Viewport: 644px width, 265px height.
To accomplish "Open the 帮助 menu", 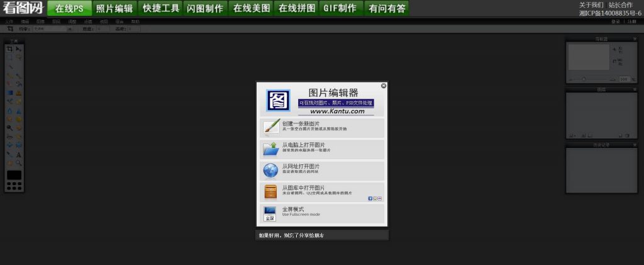I will point(135,21).
